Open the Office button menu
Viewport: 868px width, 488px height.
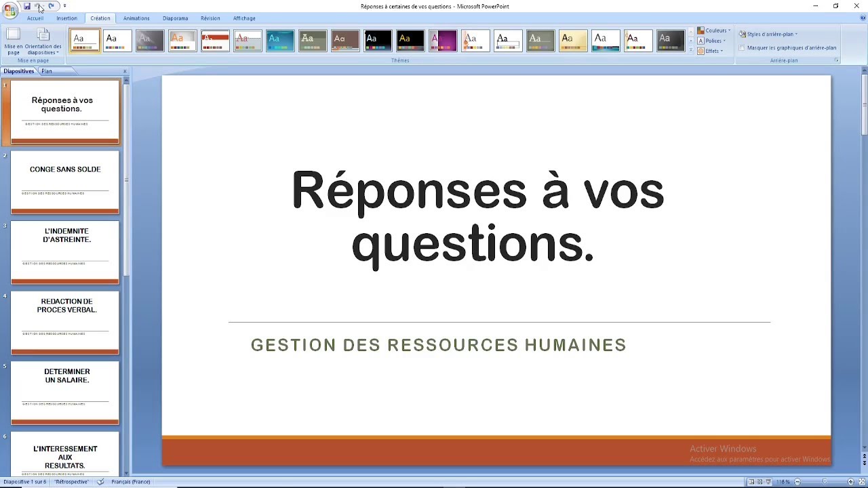(x=9, y=9)
